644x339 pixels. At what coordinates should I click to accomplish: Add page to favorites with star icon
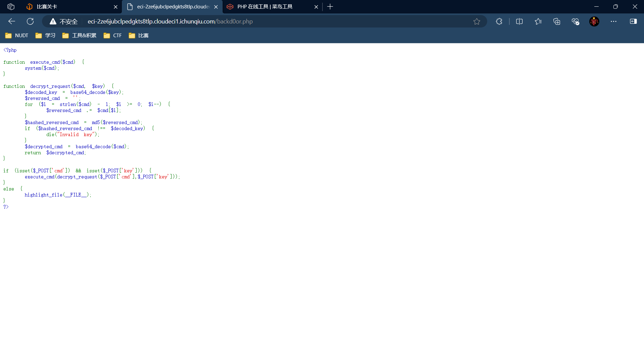click(476, 21)
